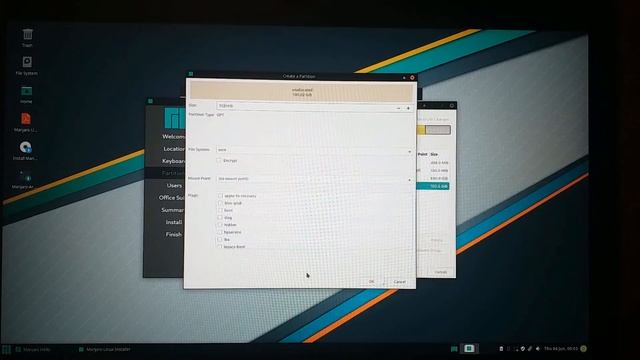This screenshot has width=640, height=360.
Task: Click the Size input field
Action: [305, 106]
